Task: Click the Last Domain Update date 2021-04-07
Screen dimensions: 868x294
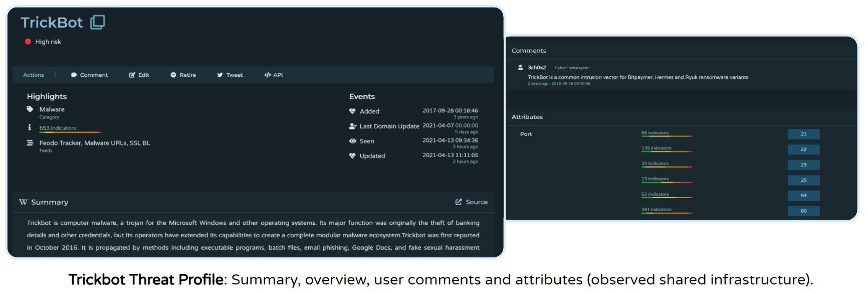Action: coord(438,125)
